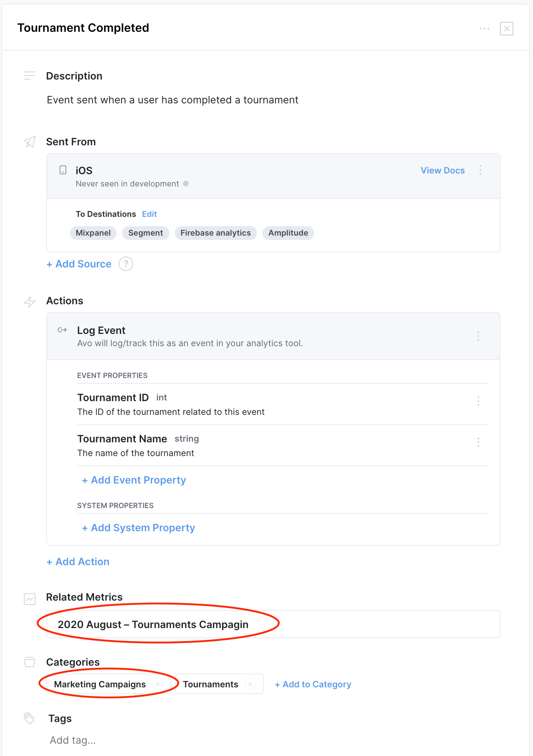Viewport: 533px width, 756px height.
Task: Open the Tournament Name property options menu
Action: coord(478,442)
